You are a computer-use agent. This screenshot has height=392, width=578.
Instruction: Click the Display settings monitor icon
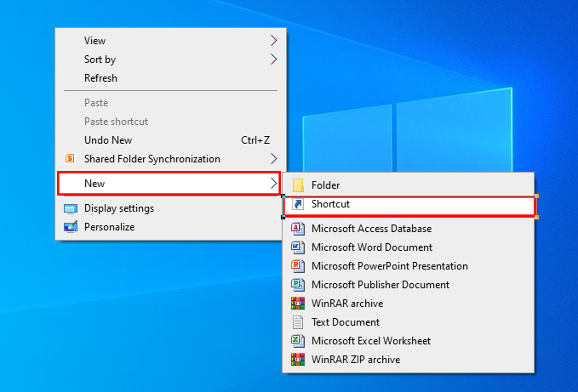pyautogui.click(x=71, y=208)
